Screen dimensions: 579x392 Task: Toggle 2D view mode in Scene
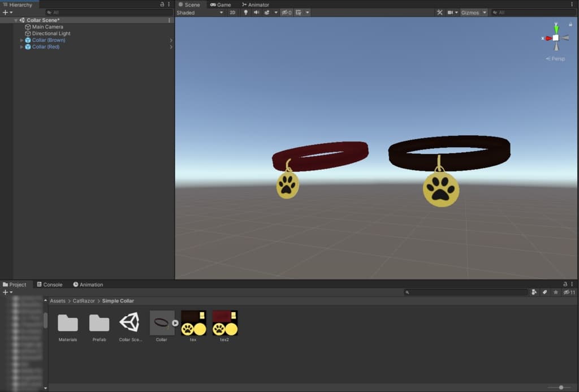(232, 12)
